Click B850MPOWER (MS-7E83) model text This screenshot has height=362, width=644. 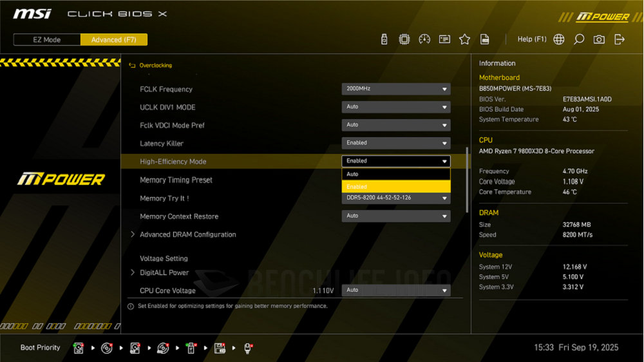pos(515,88)
